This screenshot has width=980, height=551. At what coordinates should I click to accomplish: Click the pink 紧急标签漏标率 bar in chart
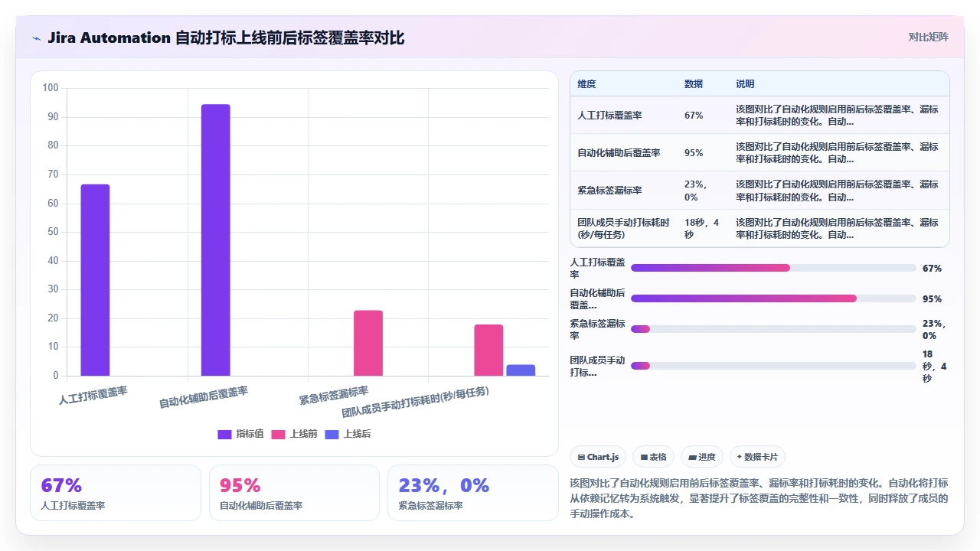368,343
